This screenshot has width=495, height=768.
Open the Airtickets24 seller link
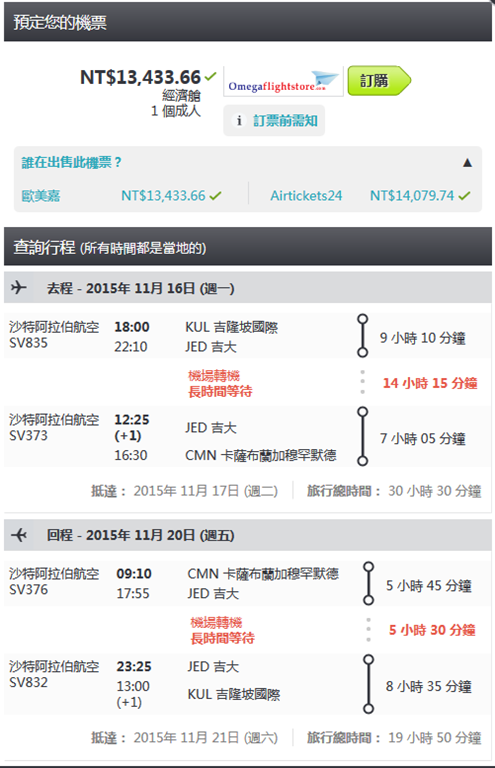(x=306, y=196)
